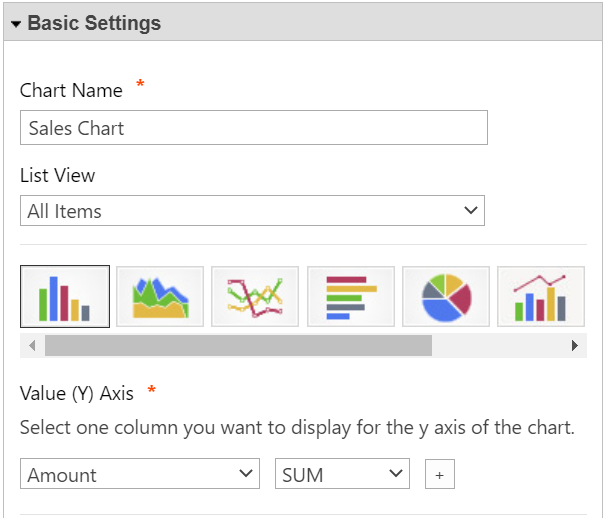Select the combined column and line chart icon

[x=540, y=297]
